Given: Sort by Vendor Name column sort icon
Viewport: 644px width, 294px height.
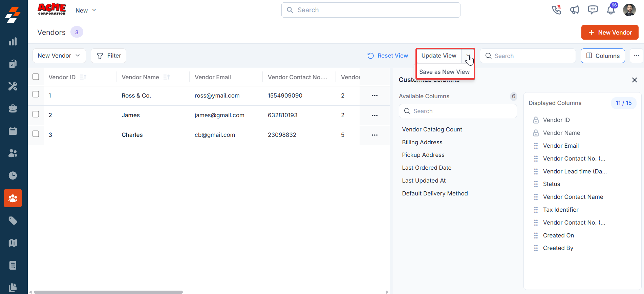Looking at the screenshot, I should (x=166, y=77).
